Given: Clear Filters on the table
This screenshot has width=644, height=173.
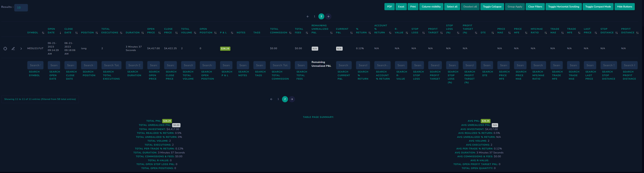Looking at the screenshot, I should [535, 7].
